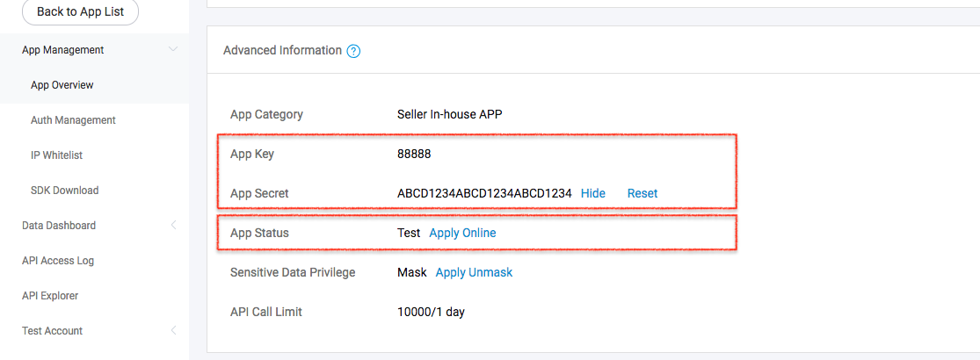This screenshot has height=360, width=980.
Task: Click the Advanced Information help question-mark icon
Action: click(x=353, y=51)
